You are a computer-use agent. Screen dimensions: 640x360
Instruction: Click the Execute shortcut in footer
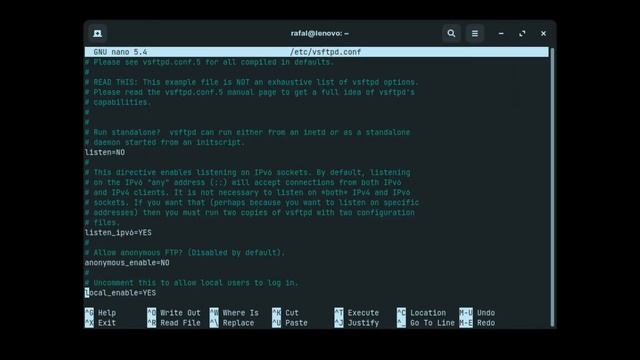click(357, 313)
